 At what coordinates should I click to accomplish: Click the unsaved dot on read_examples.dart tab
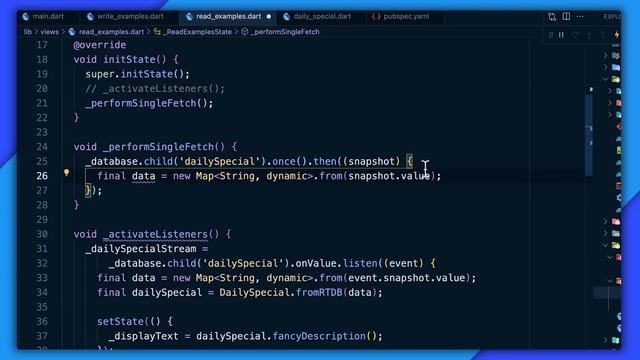click(x=269, y=17)
